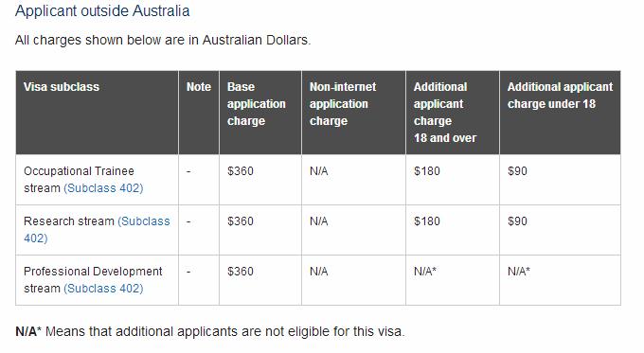644x353 pixels.
Task: Click N/A* under-18 cell for Professional Development
Action: 519,272
